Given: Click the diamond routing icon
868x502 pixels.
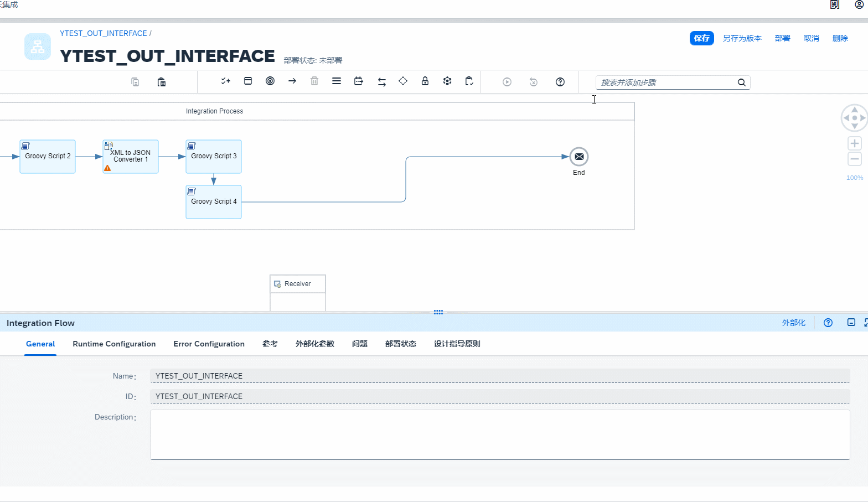Looking at the screenshot, I should [403, 81].
